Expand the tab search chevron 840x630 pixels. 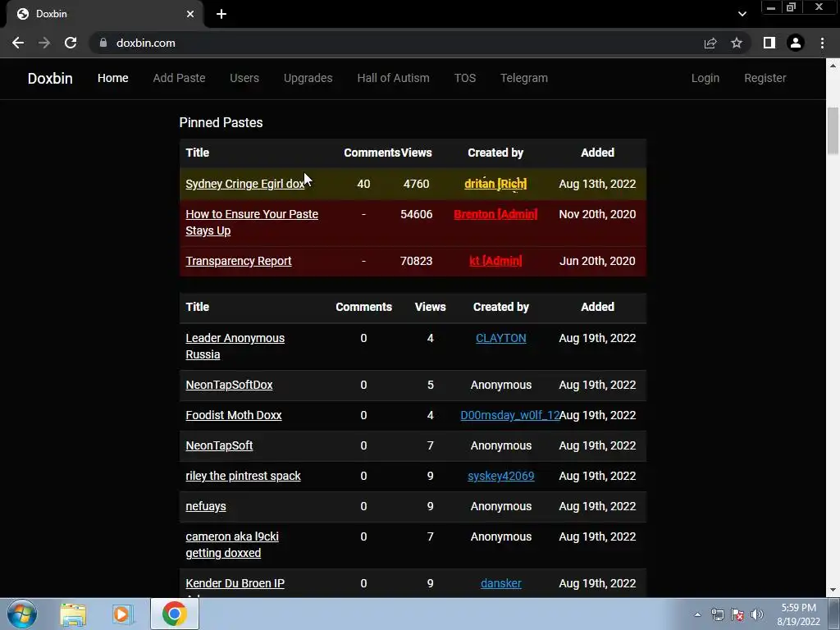pos(742,14)
